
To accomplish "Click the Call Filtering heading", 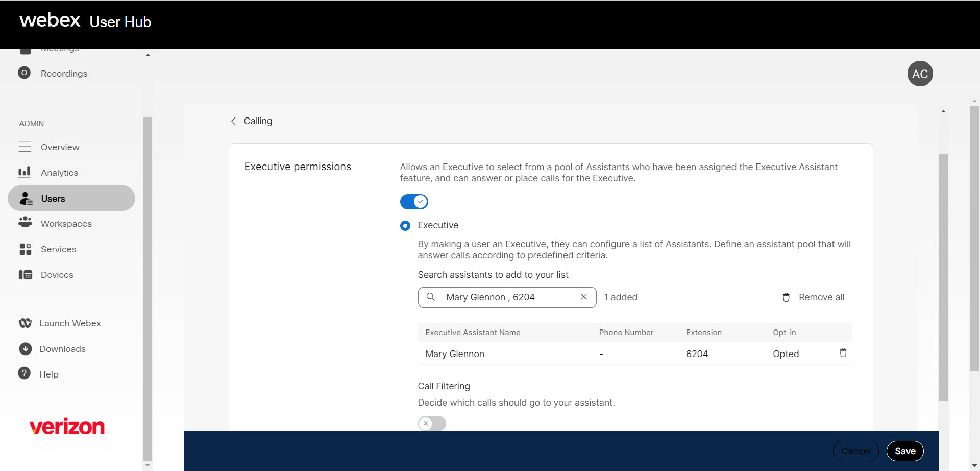I will pyautogui.click(x=444, y=386).
